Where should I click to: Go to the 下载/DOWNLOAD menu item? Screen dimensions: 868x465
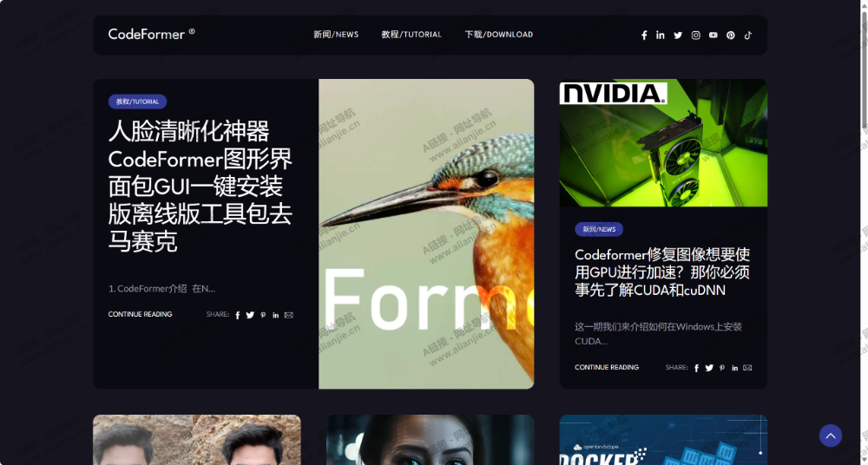pyautogui.click(x=499, y=35)
